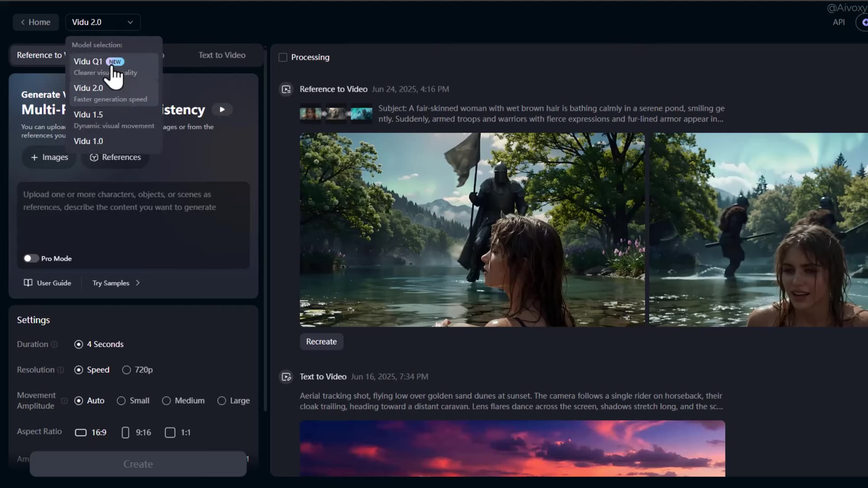Expand Try Samples chevron
Viewport: 868px width, 488px height.
[138, 283]
